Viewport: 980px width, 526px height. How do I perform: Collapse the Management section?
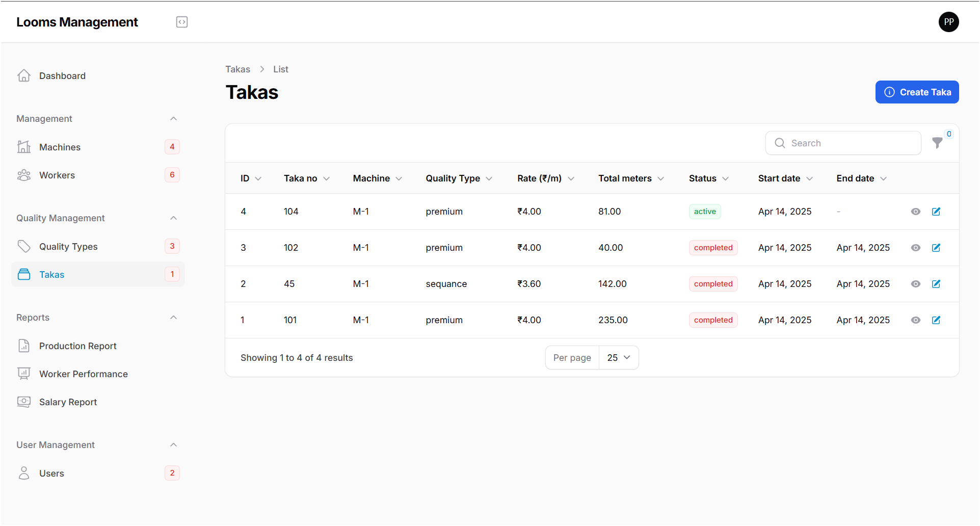coord(174,118)
